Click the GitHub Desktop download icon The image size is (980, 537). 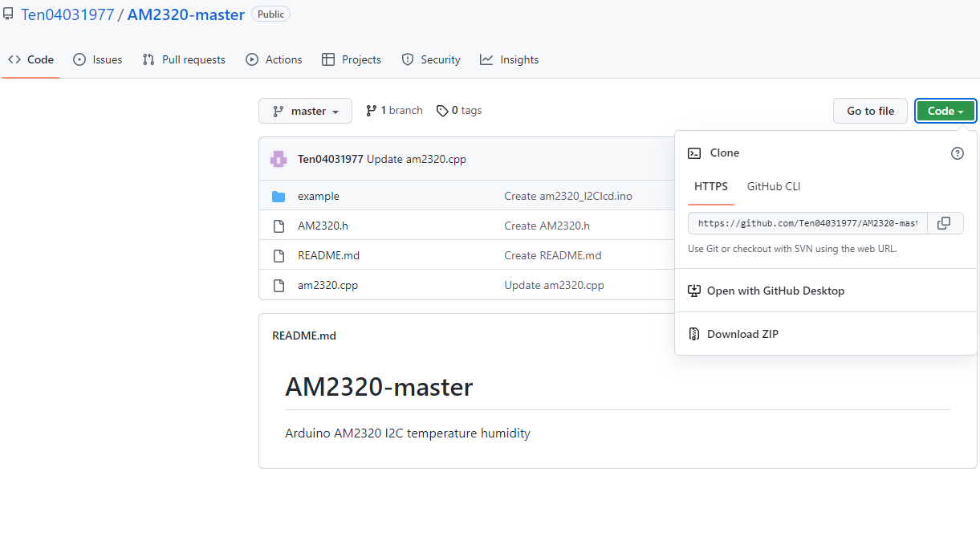coord(694,291)
